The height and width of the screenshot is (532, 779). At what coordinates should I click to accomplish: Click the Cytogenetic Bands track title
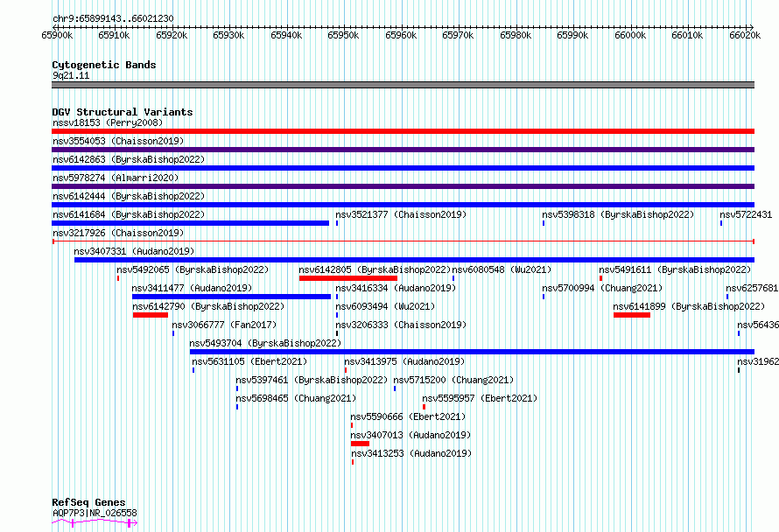point(104,65)
